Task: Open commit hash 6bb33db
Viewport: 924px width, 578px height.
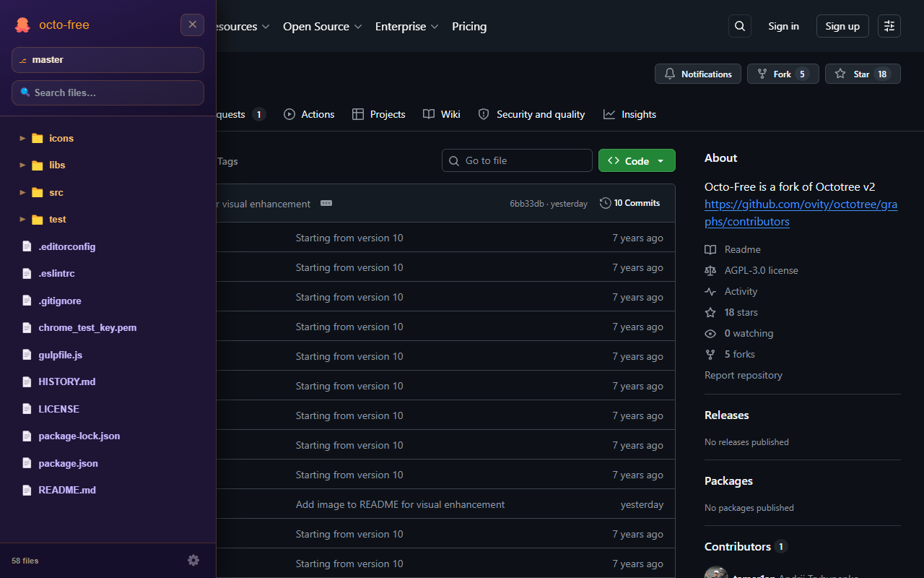Action: click(x=527, y=204)
